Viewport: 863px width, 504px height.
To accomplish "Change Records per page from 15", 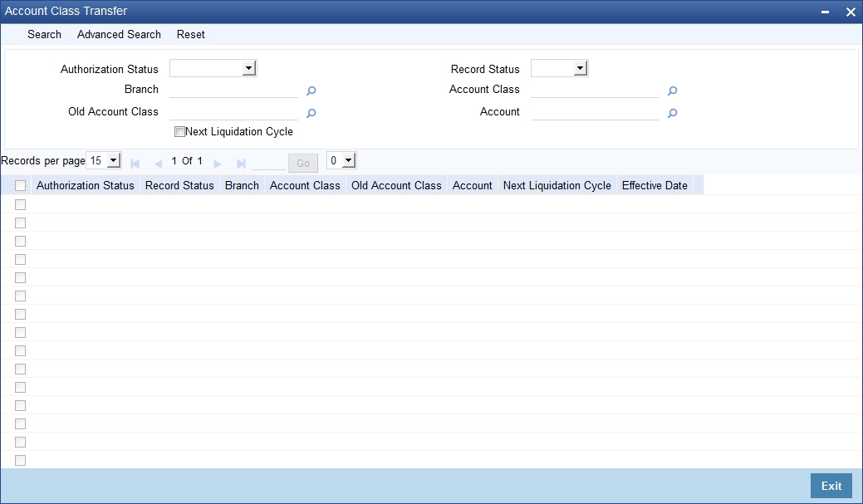I will pyautogui.click(x=113, y=160).
